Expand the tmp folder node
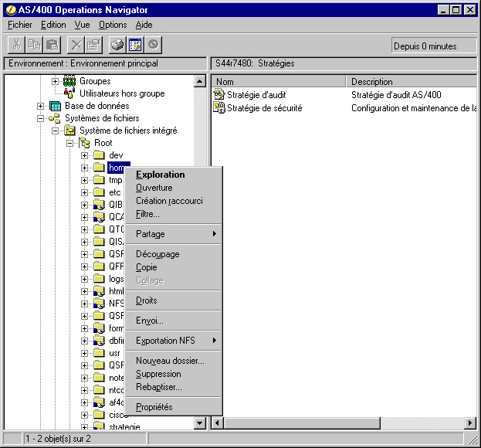Screen dimensions: 481x448 pyautogui.click(x=84, y=180)
